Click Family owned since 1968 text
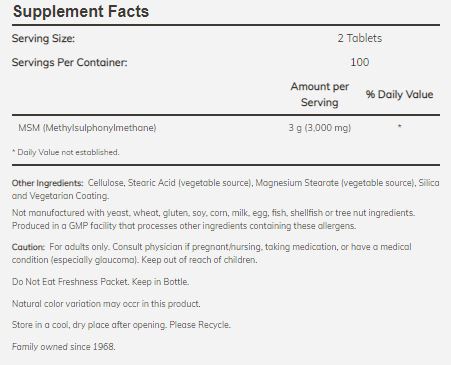The image size is (451, 365). pos(64,347)
